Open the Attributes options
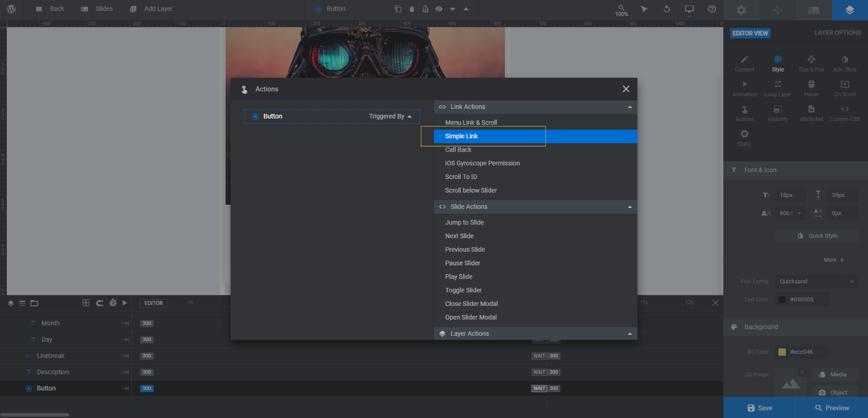Viewport: 868px width, 418px height. click(x=811, y=113)
